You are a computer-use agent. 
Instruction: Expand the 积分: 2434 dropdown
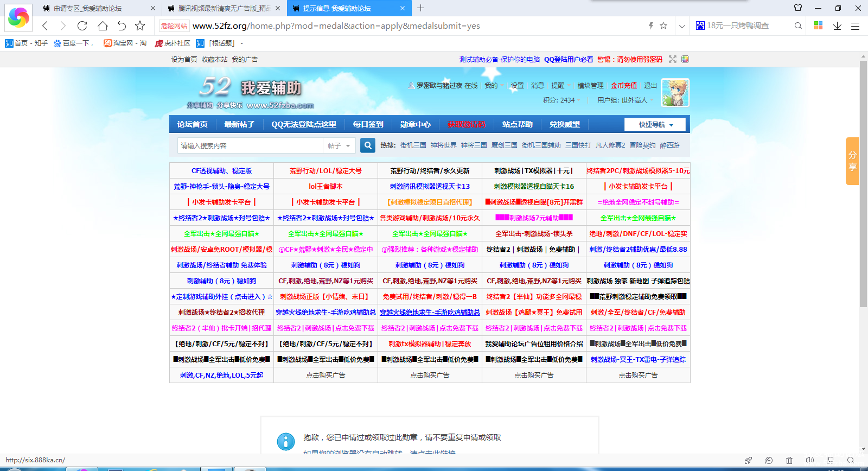(x=561, y=100)
